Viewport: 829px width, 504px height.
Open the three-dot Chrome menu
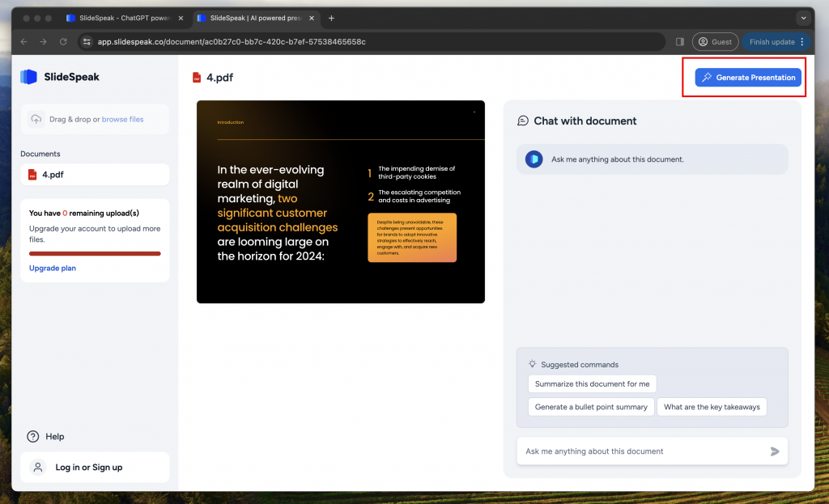pyautogui.click(x=802, y=42)
